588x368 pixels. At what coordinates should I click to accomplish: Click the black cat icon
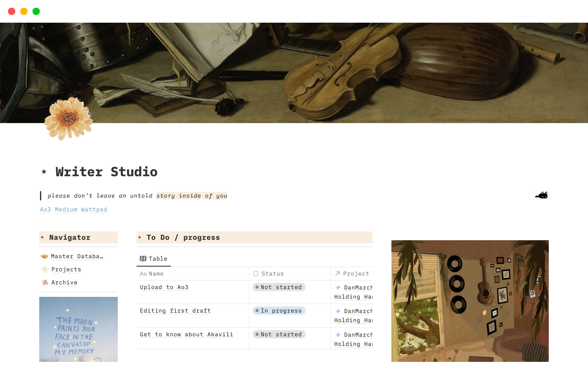[541, 195]
